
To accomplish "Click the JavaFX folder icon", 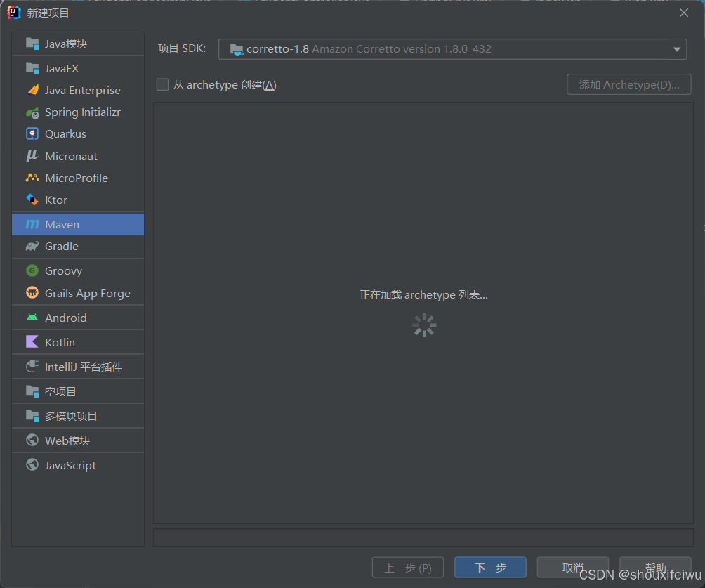I will click(32, 68).
